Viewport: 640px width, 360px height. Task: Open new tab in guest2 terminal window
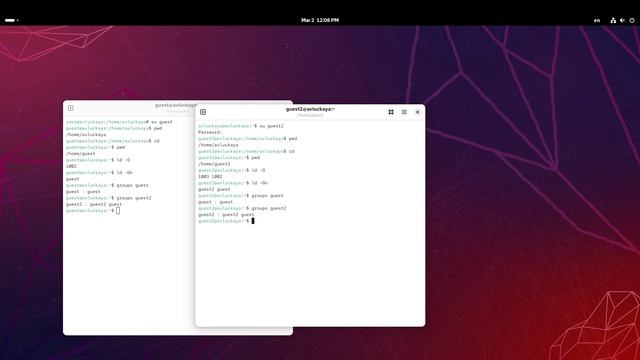(x=203, y=112)
